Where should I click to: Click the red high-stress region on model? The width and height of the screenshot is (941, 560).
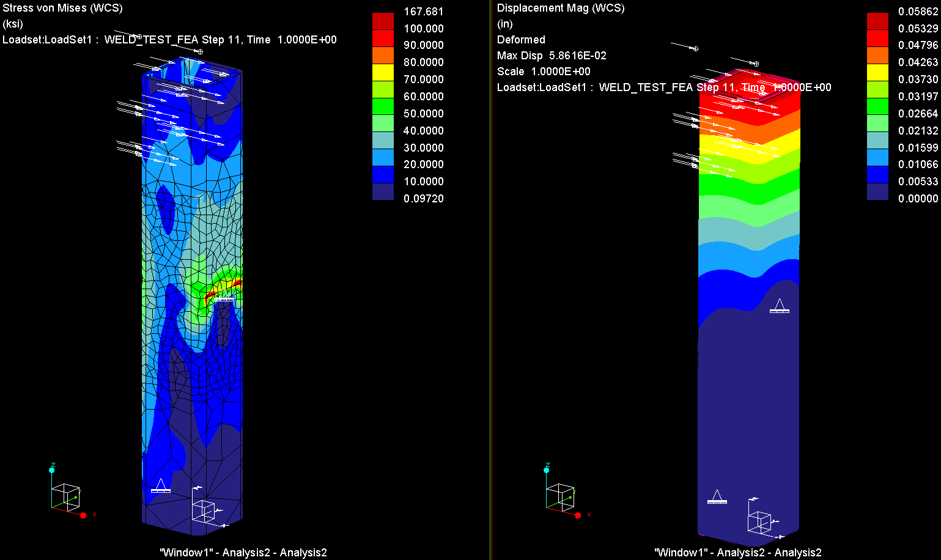click(224, 287)
